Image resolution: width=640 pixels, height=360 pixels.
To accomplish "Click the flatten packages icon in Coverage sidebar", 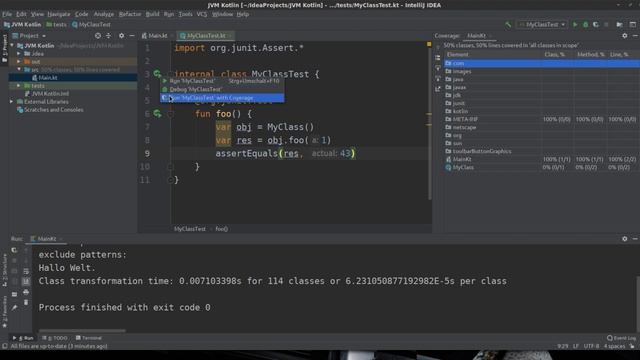I will (x=438, y=58).
